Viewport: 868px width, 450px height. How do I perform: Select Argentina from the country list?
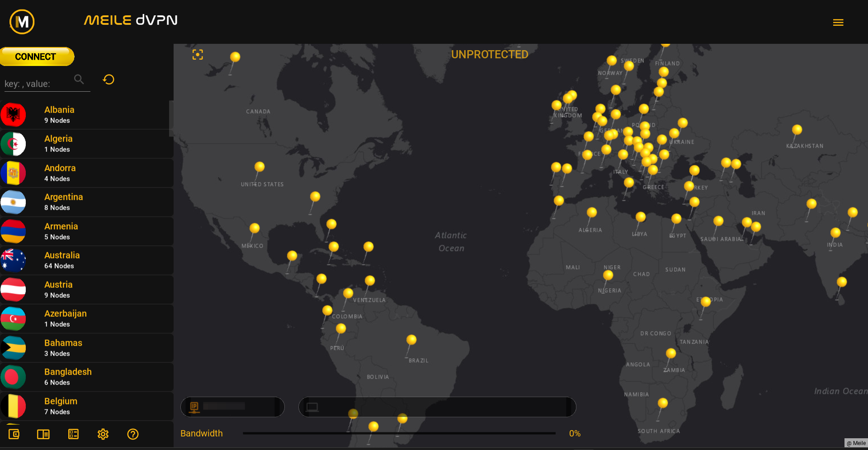87,202
